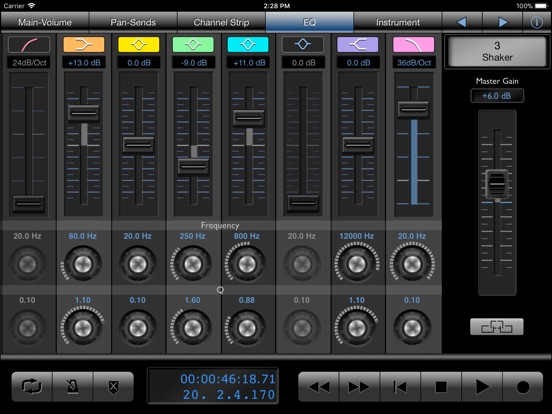This screenshot has width=552, height=414.
Task: Click the cyan peak filter band icon
Action: [x=248, y=45]
